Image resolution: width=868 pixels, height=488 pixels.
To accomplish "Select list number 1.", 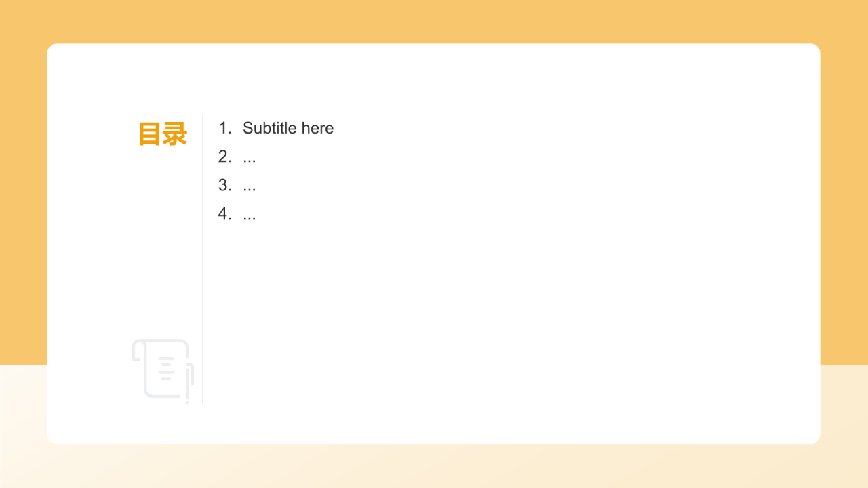I will 225,128.
